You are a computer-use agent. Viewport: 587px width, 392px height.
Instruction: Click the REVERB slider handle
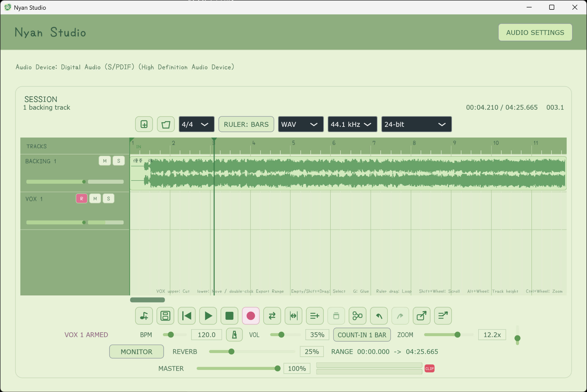[232, 352]
